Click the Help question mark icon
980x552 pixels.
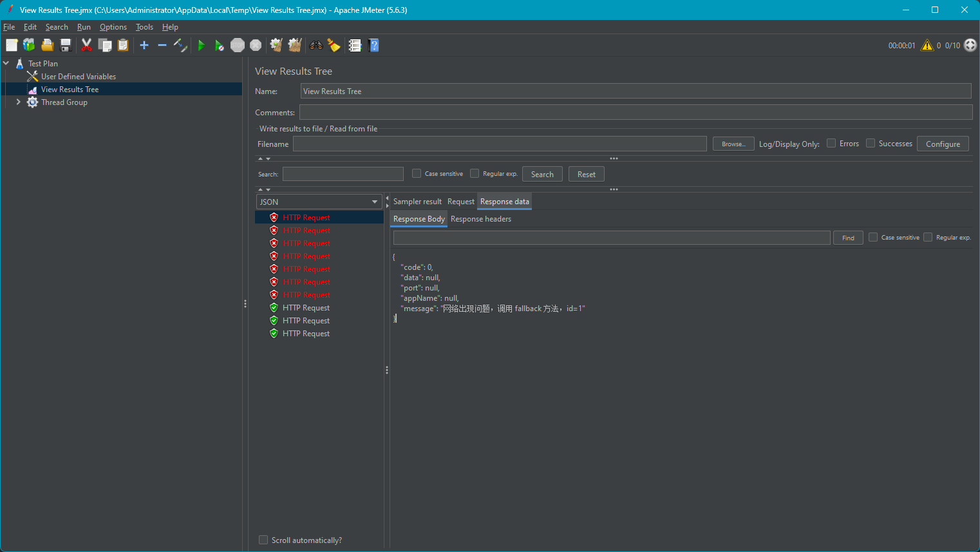[373, 45]
